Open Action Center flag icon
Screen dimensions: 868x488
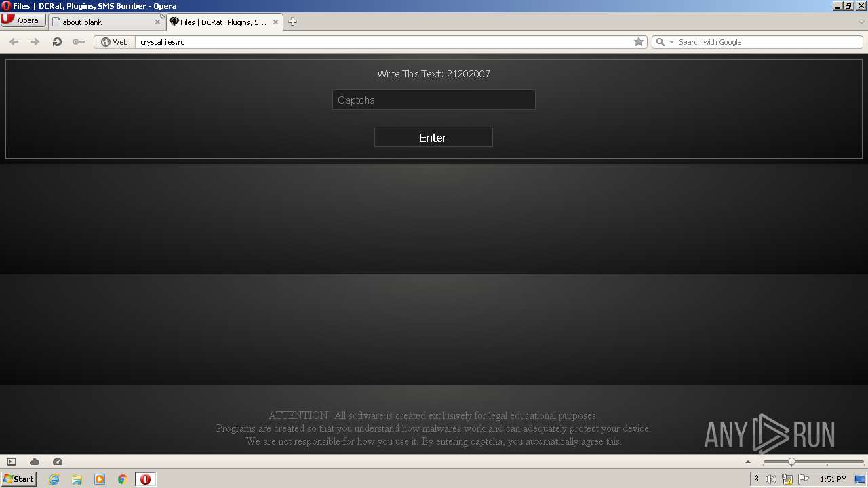pos(804,479)
